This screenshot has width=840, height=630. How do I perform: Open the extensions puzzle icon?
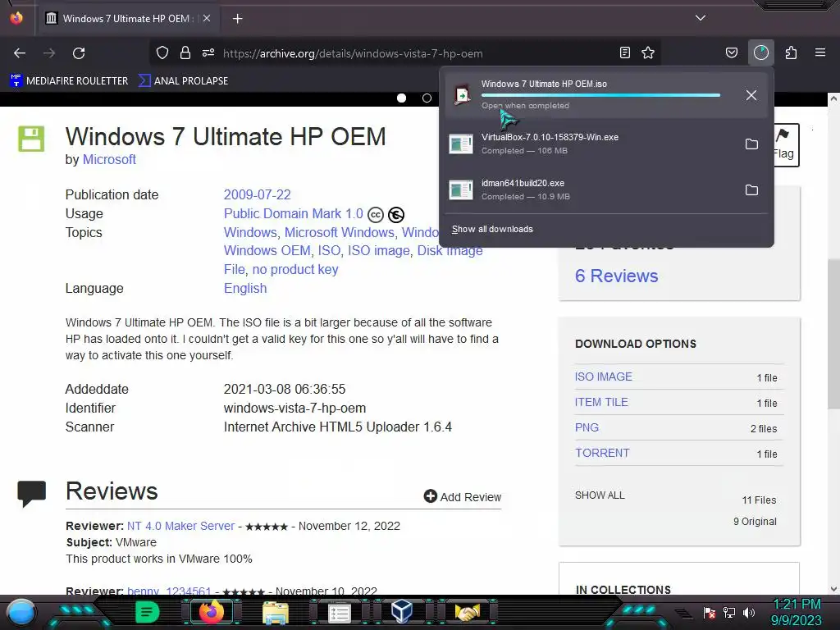791,52
